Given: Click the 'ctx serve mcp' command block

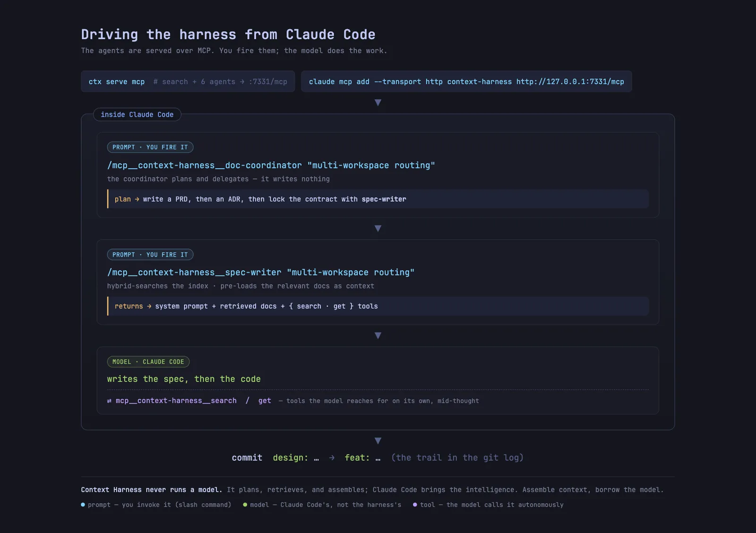Looking at the screenshot, I should click(x=188, y=81).
